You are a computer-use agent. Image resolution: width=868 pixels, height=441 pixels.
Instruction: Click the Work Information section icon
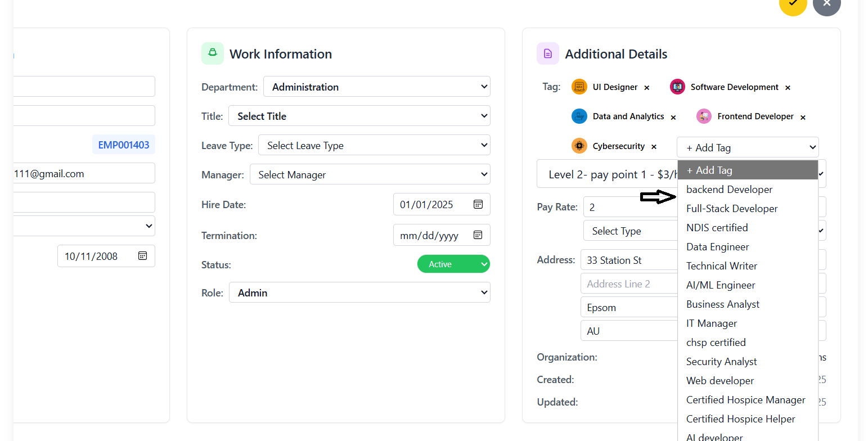(213, 53)
